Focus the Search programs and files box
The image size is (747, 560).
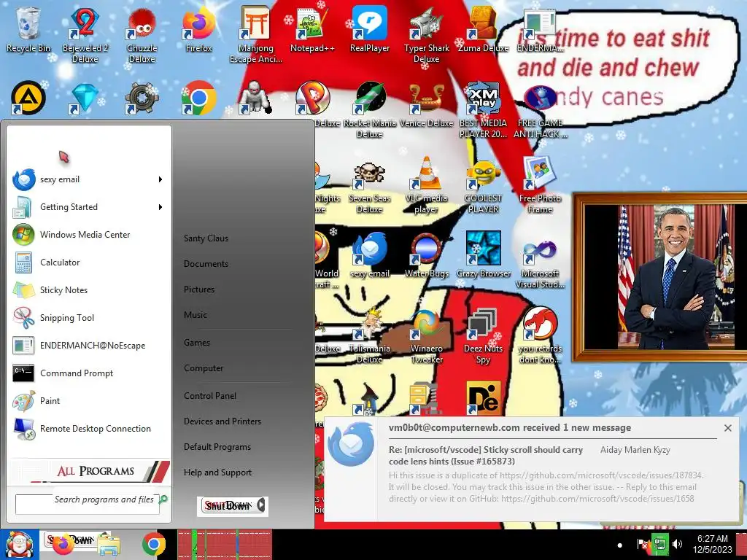click(x=88, y=504)
